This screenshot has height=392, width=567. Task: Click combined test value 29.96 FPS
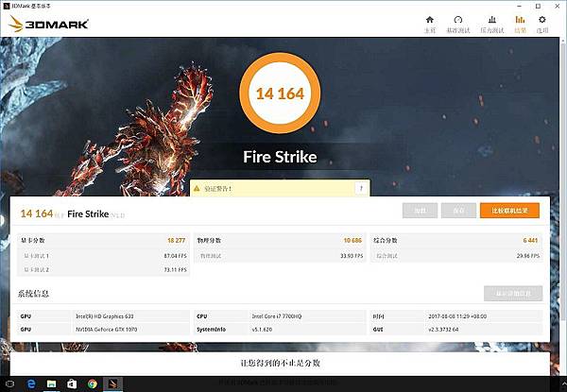pyautogui.click(x=528, y=256)
